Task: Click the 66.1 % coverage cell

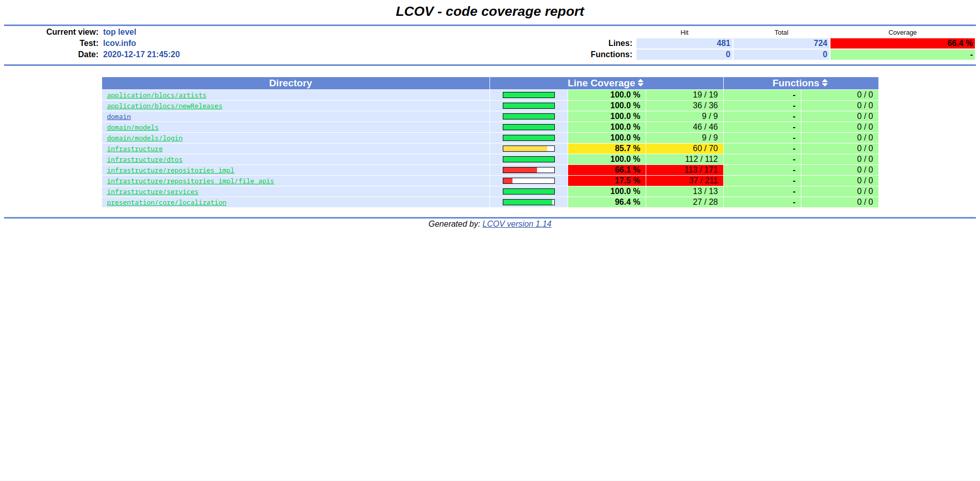Action: pos(607,170)
